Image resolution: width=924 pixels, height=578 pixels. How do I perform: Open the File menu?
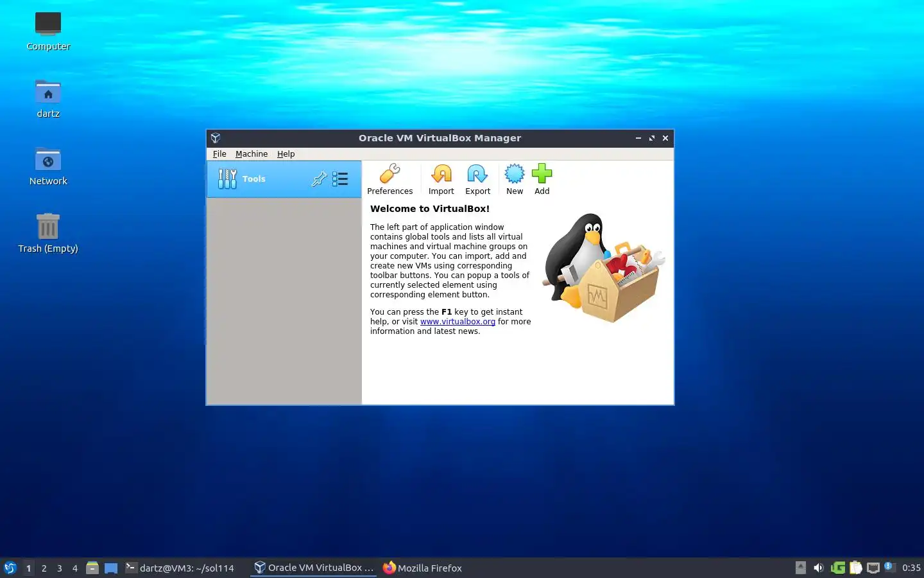(x=219, y=154)
